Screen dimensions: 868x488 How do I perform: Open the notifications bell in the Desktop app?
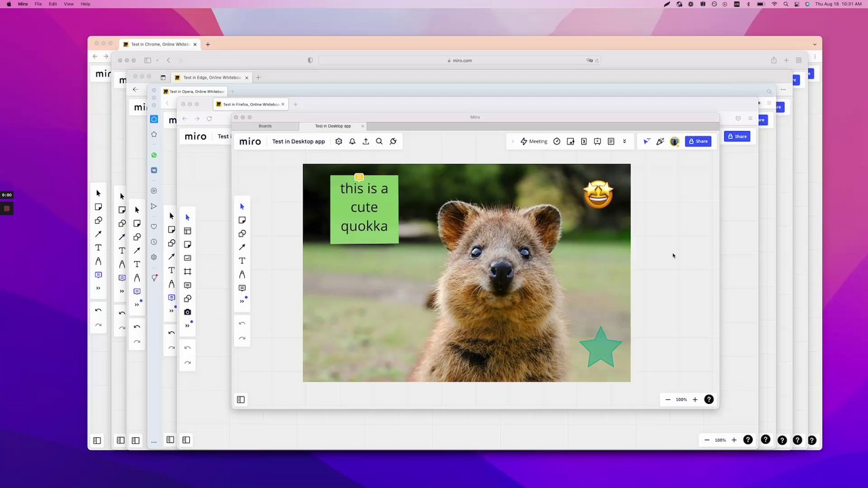(353, 142)
